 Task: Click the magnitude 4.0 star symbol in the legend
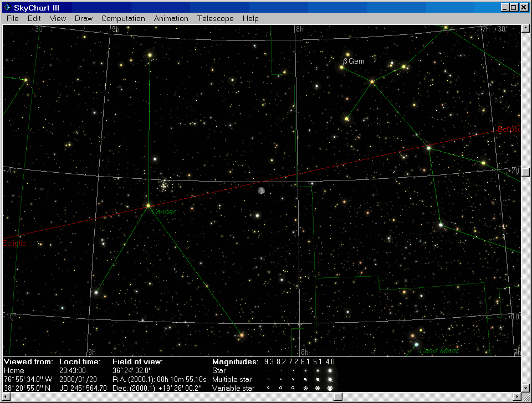point(330,370)
